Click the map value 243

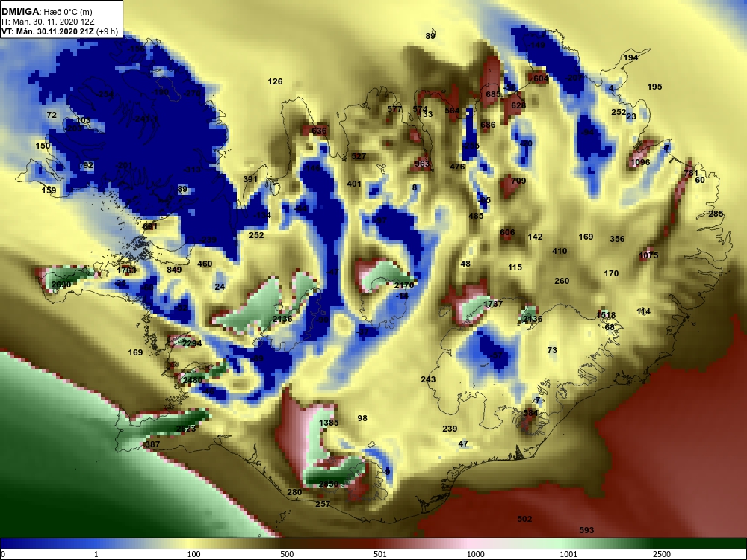(x=428, y=379)
